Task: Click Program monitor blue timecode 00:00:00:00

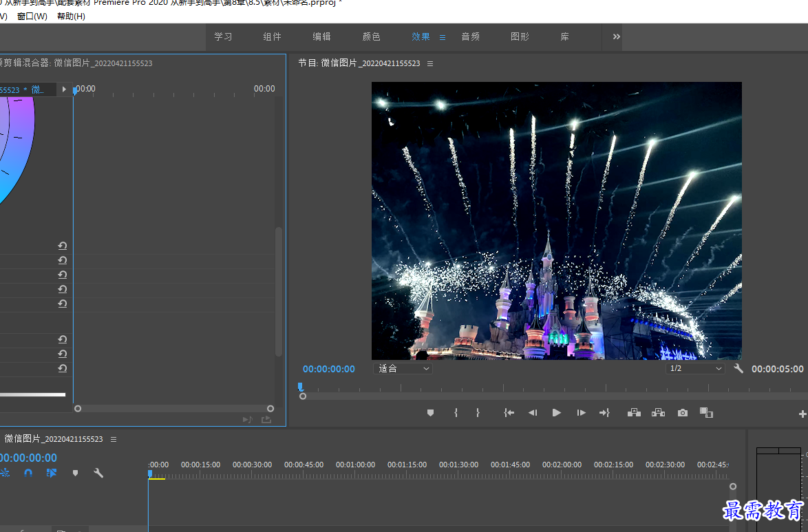Action: pos(329,369)
